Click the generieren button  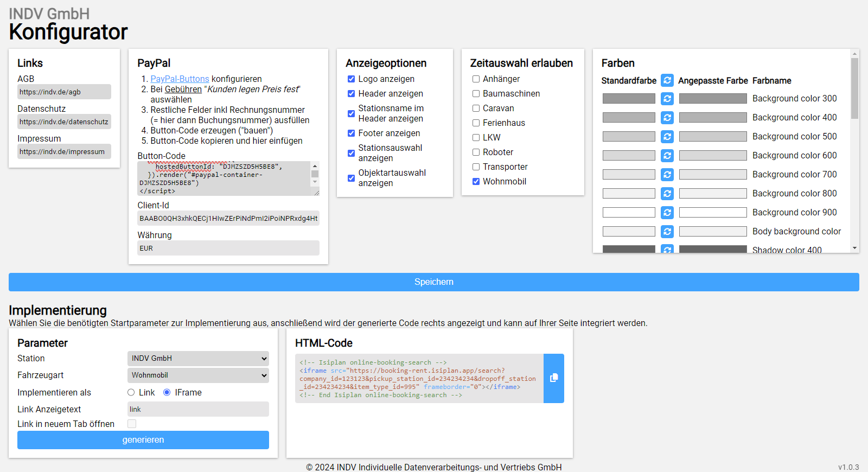(x=143, y=440)
